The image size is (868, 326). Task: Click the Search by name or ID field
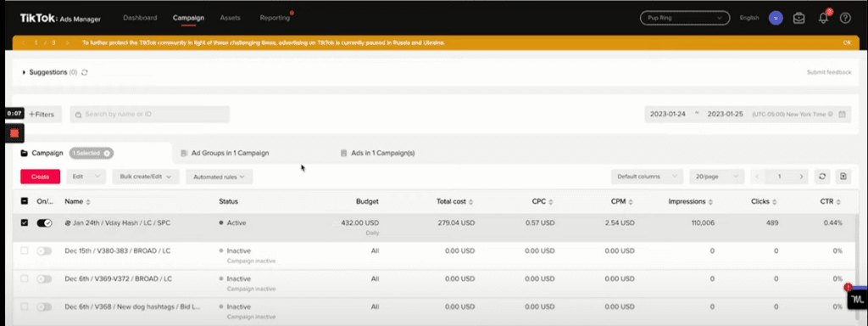(150, 115)
